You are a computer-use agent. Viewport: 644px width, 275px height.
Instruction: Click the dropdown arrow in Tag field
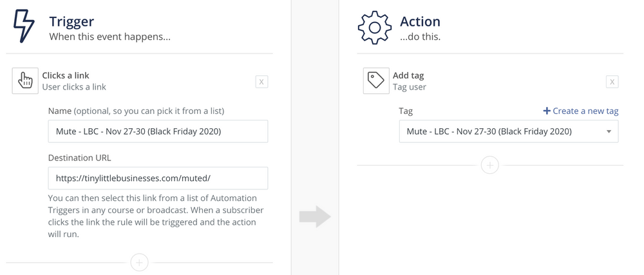[x=609, y=132]
